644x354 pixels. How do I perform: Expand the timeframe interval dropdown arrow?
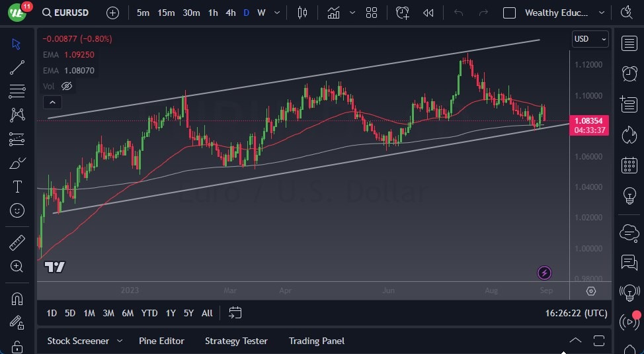point(276,13)
